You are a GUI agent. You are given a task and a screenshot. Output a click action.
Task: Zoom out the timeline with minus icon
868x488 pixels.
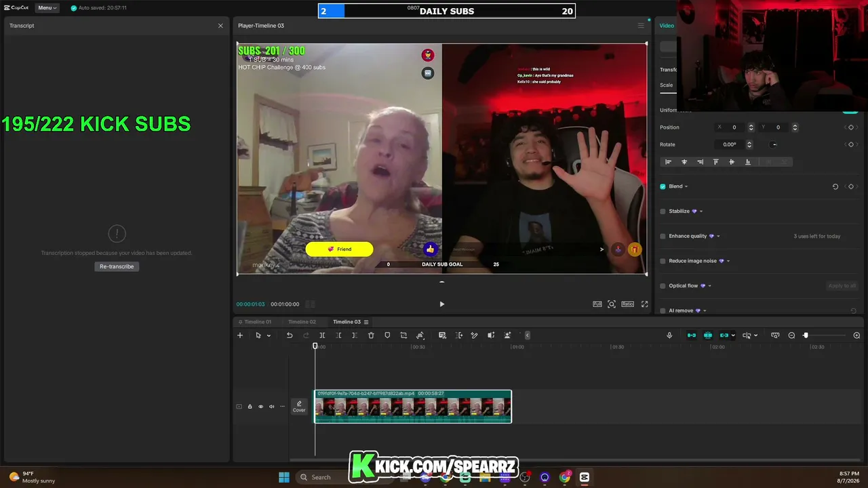[x=791, y=335]
